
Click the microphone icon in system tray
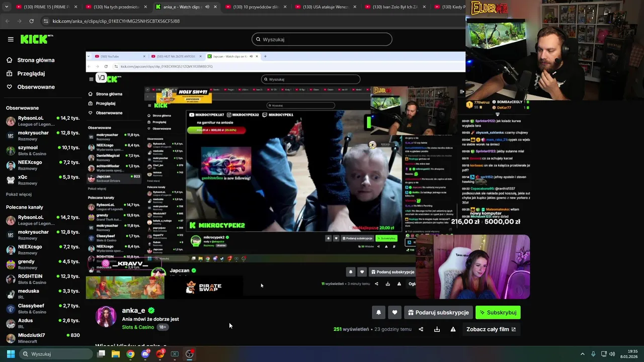coord(593,354)
